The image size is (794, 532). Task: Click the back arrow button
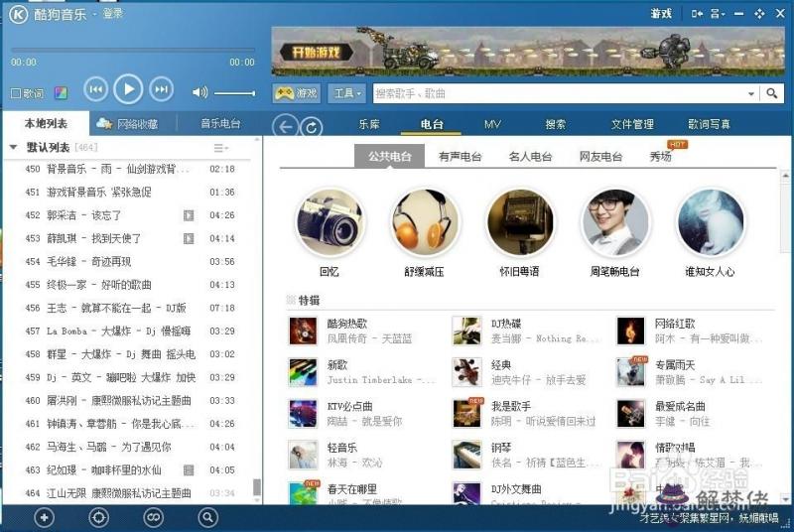[x=285, y=126]
